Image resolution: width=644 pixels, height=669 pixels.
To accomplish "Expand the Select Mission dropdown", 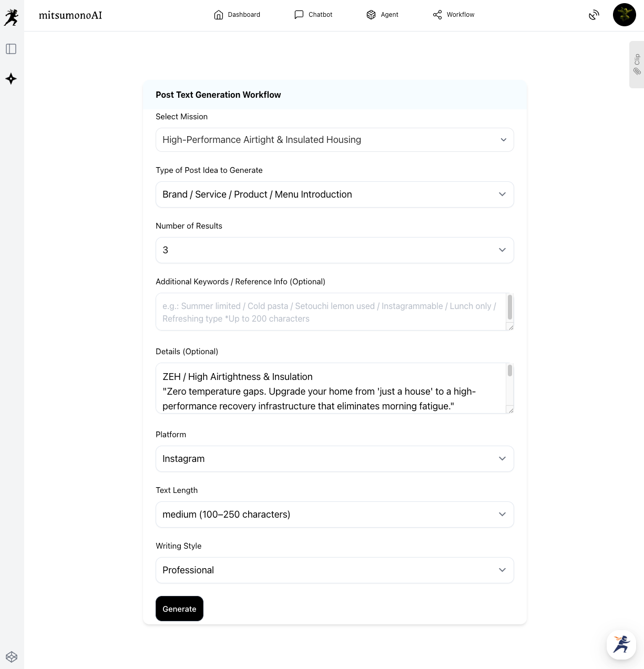I will [x=334, y=140].
